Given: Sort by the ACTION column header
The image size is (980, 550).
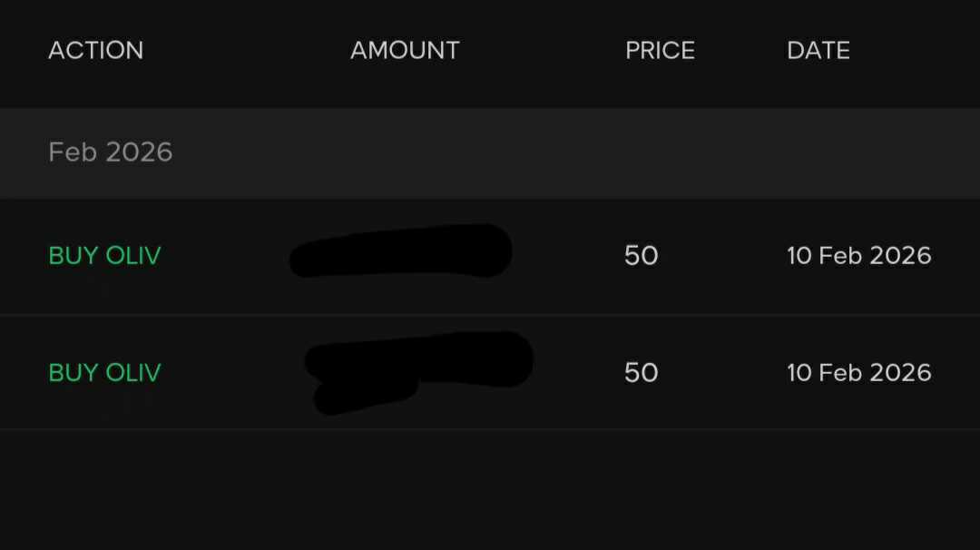Looking at the screenshot, I should point(95,50).
